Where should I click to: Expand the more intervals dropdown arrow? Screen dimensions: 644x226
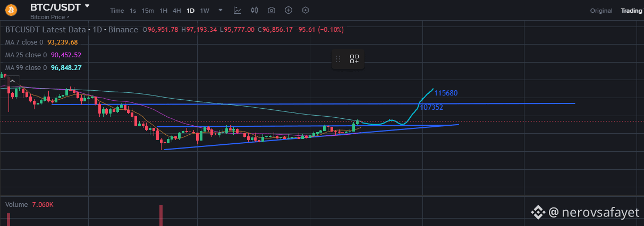pyautogui.click(x=221, y=11)
